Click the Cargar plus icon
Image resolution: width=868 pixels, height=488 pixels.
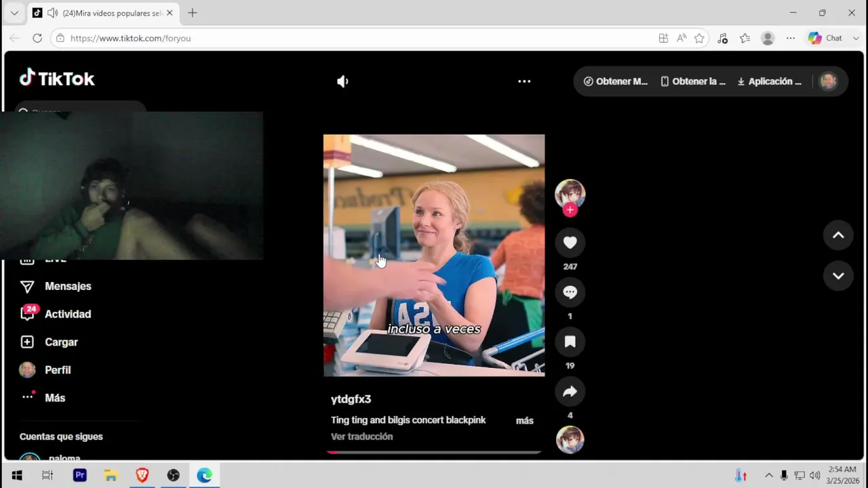[x=27, y=342]
